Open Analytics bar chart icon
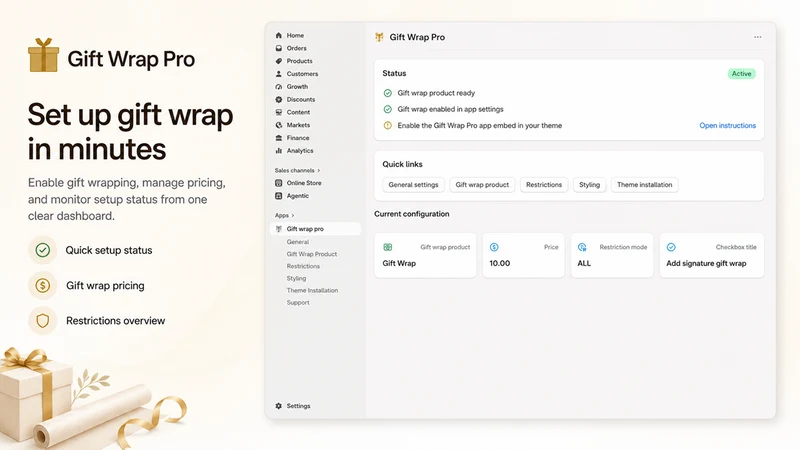 [x=279, y=151]
